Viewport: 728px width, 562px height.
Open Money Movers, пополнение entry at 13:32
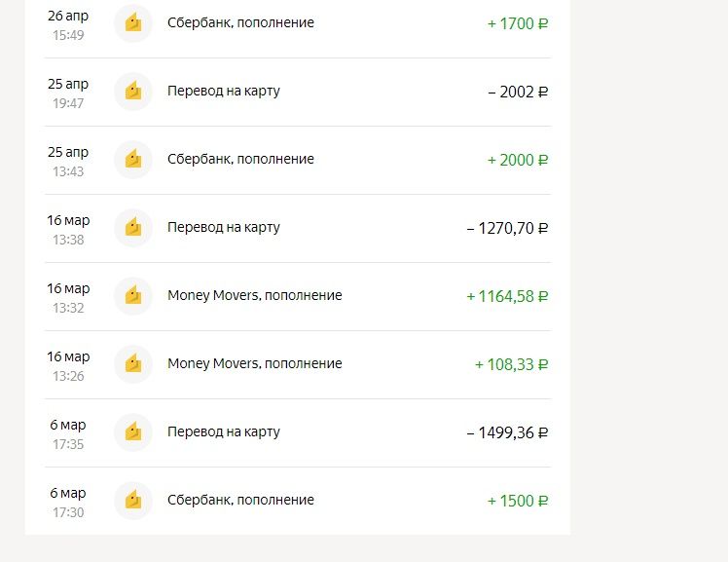pos(254,295)
